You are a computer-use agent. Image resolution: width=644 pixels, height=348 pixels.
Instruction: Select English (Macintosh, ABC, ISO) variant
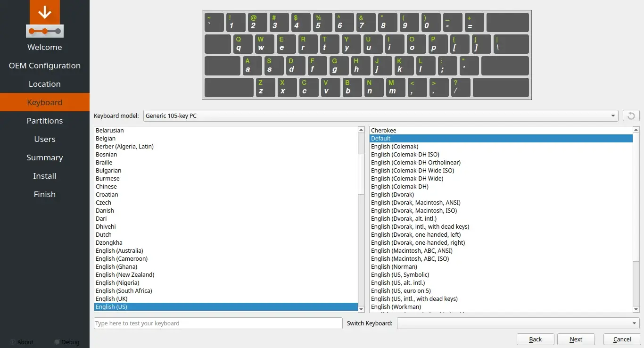[501, 258]
